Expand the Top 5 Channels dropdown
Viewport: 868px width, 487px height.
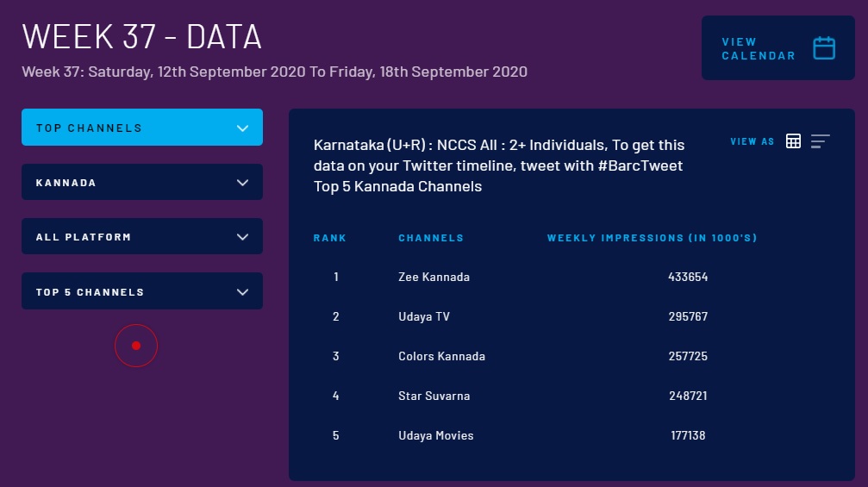point(142,292)
